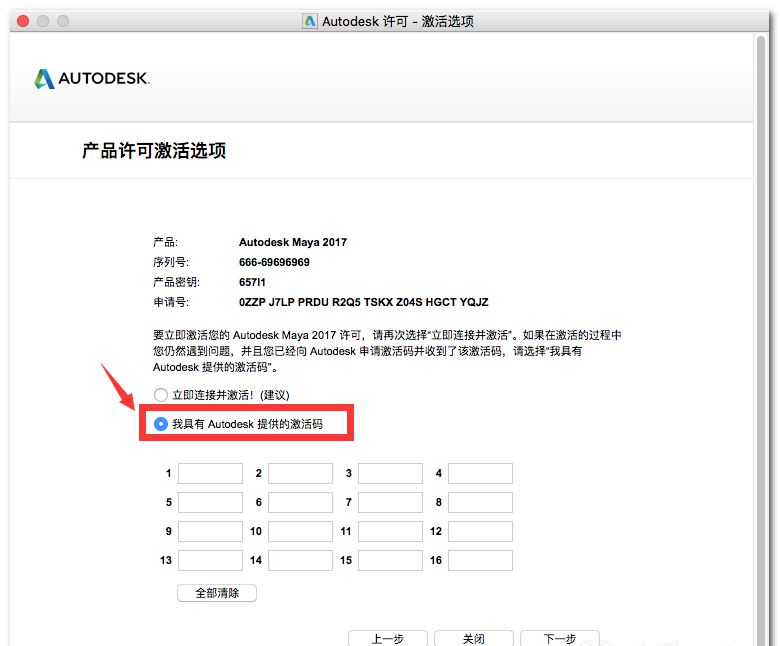Select the connect and activate now radio button
Screen dimensions: 780x646
point(160,395)
